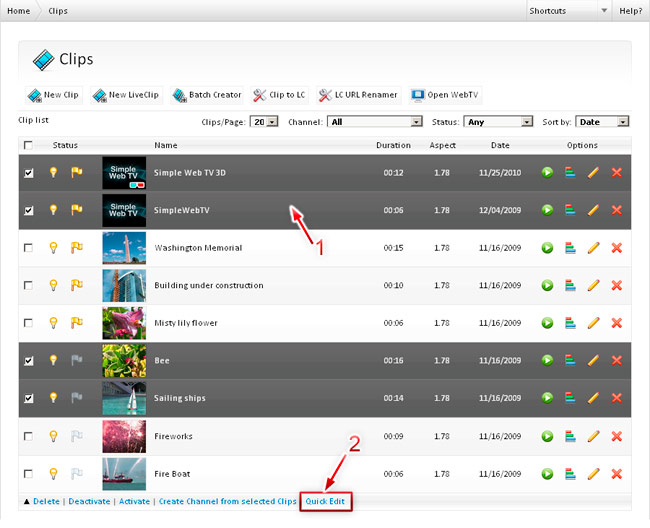Click the yellow flag on Misty lily flower
Screen dimensions: 650x528
[76, 322]
